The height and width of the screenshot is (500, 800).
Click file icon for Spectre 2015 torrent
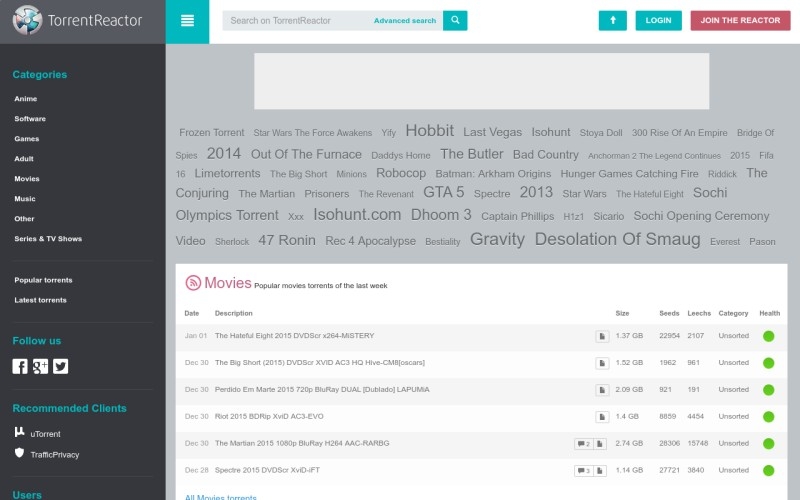[600, 470]
